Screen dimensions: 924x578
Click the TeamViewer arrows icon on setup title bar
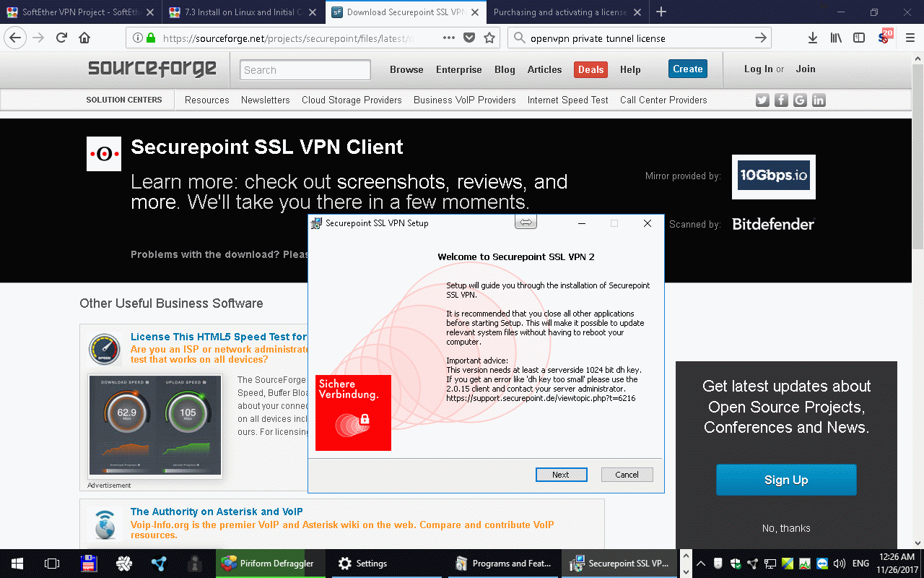tap(526, 223)
